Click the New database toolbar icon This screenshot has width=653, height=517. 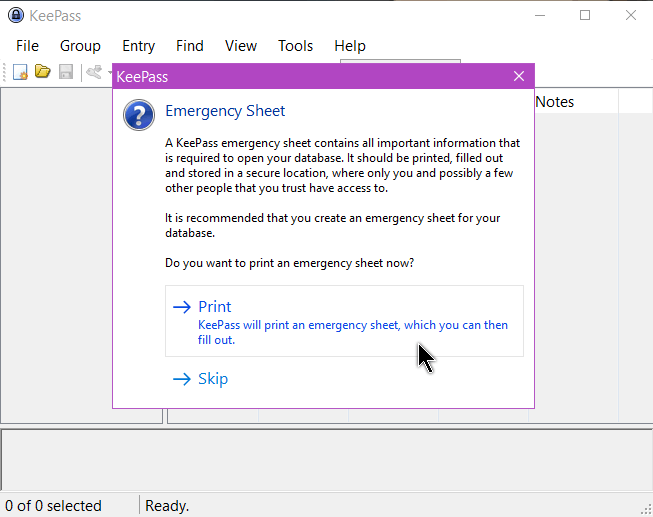pos(20,72)
